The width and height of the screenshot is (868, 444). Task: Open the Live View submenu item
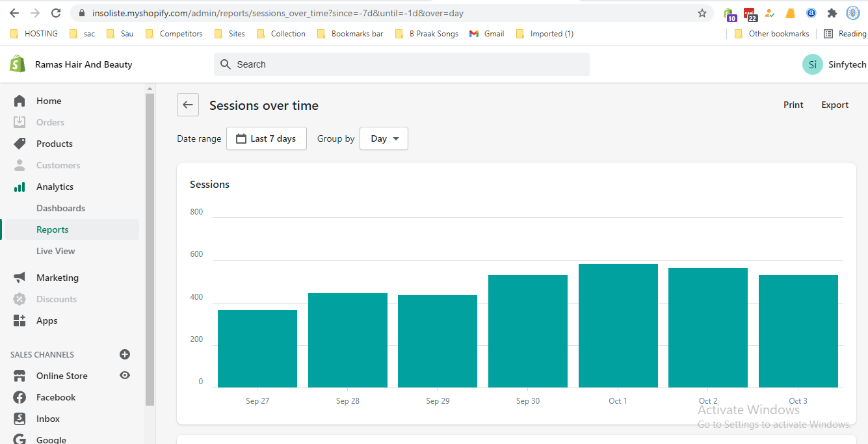coord(56,251)
